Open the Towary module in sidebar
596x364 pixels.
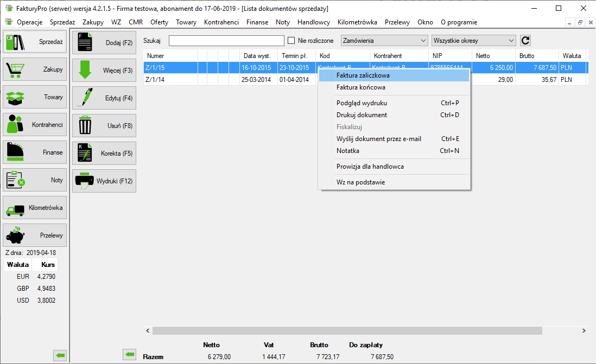click(x=35, y=97)
